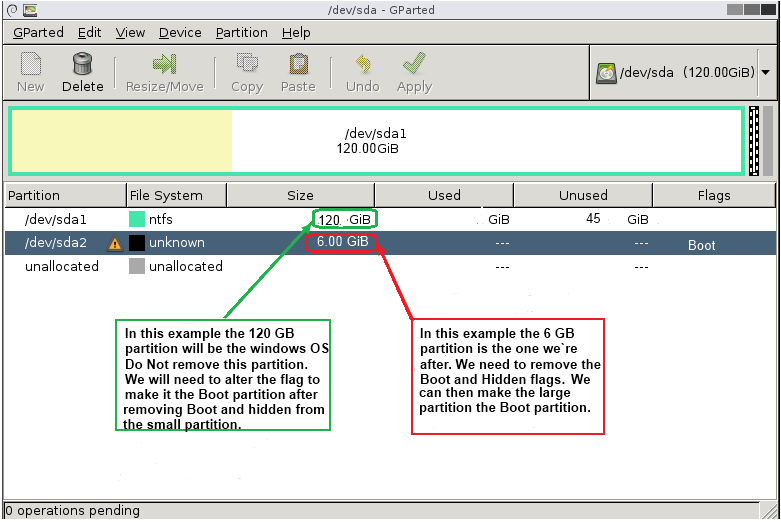
Task: Click the GParted app icon in title bar
Action: point(30,9)
